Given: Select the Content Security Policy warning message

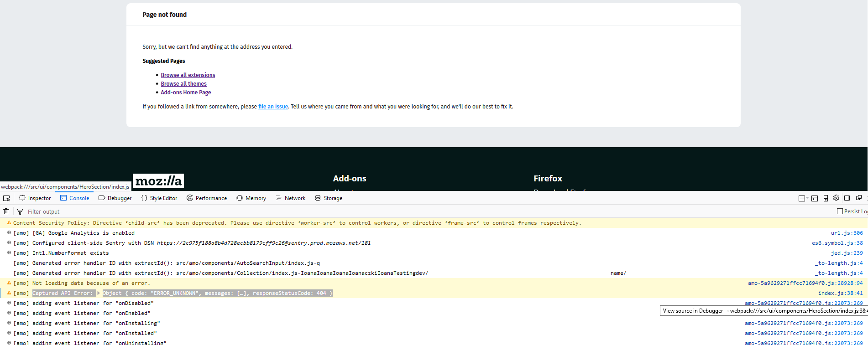Looking at the screenshot, I should (298, 223).
